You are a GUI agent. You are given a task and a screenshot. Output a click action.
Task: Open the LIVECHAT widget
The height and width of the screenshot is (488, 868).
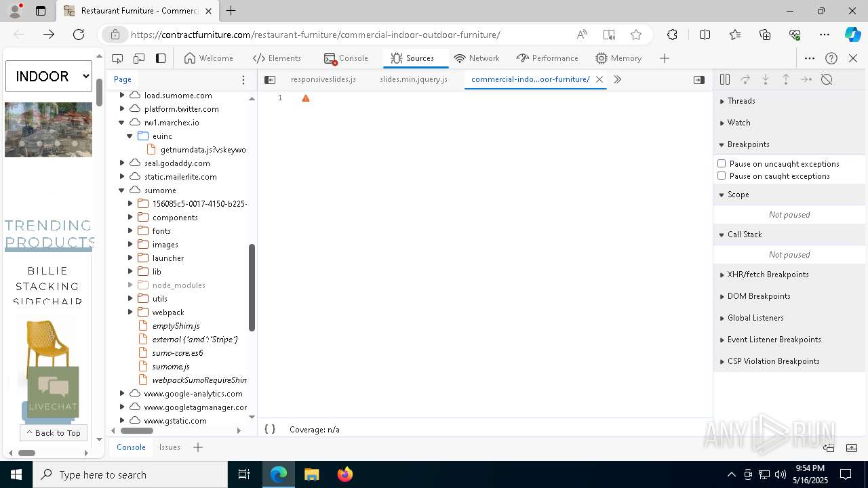(x=53, y=392)
